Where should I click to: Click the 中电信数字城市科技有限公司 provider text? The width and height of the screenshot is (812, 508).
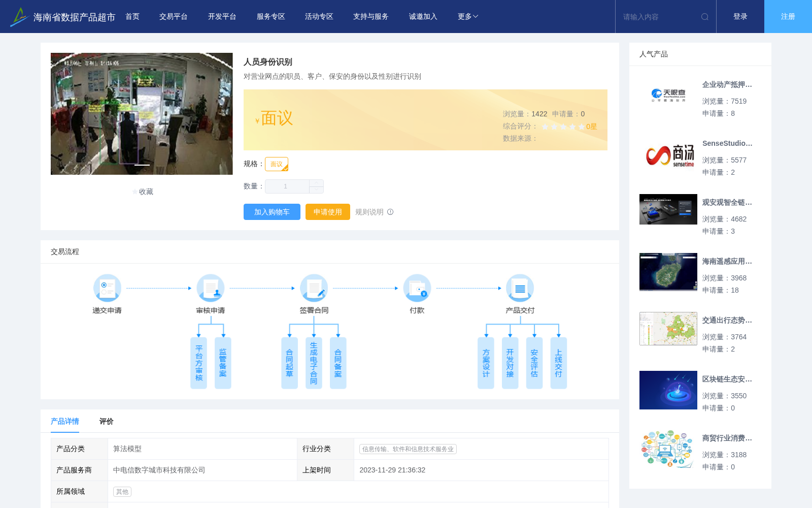(159, 470)
